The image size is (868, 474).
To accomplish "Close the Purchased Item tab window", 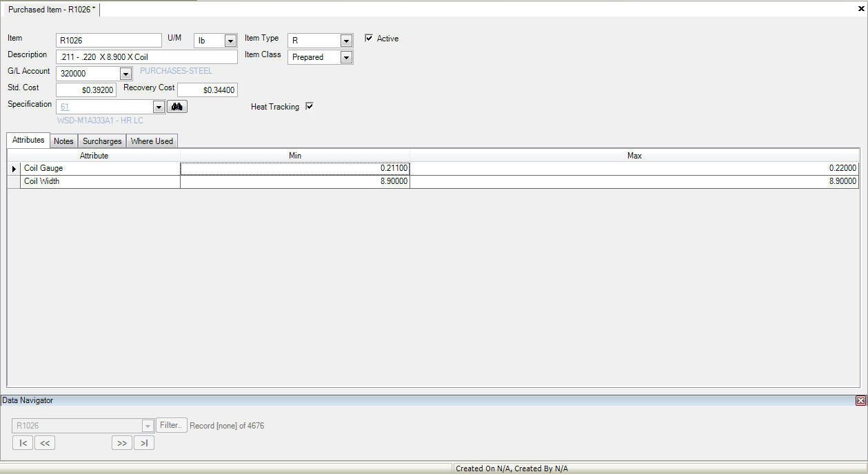I will click(x=861, y=8).
